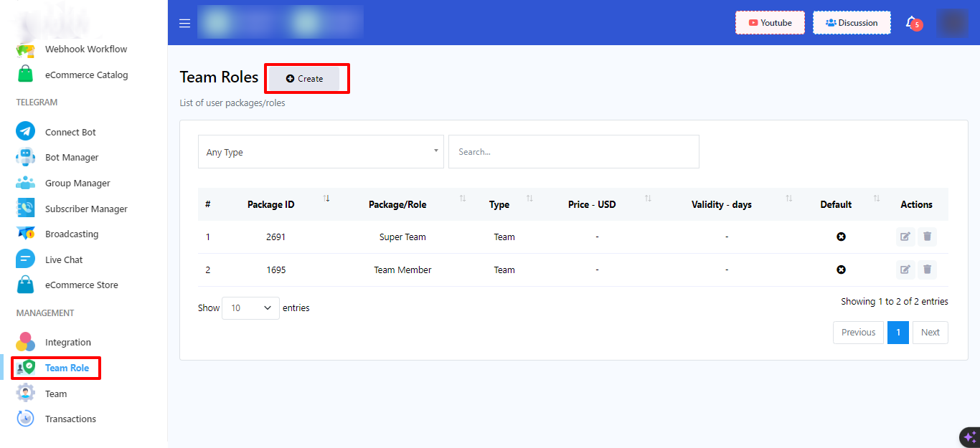
Task: Click the Search input field
Action: point(573,152)
